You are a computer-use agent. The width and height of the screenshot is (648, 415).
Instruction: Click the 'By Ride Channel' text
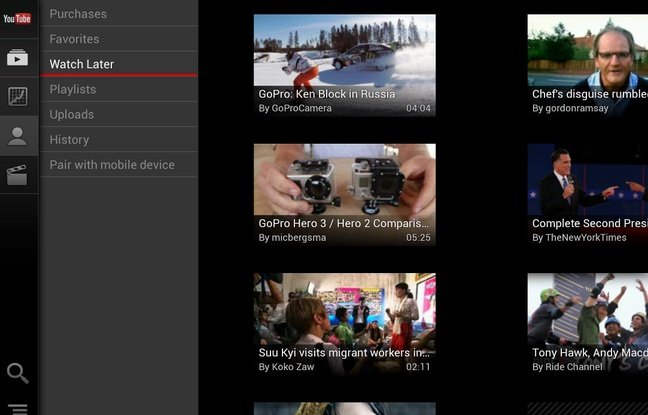(x=567, y=367)
